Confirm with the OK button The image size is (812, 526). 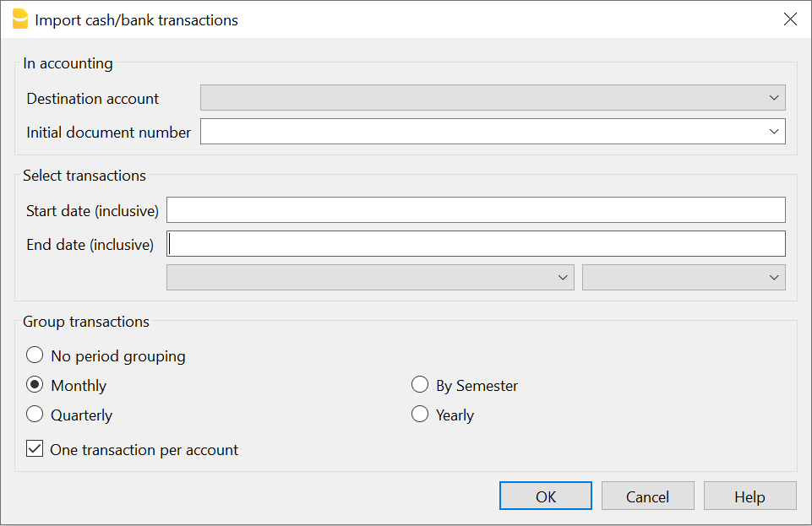point(545,496)
